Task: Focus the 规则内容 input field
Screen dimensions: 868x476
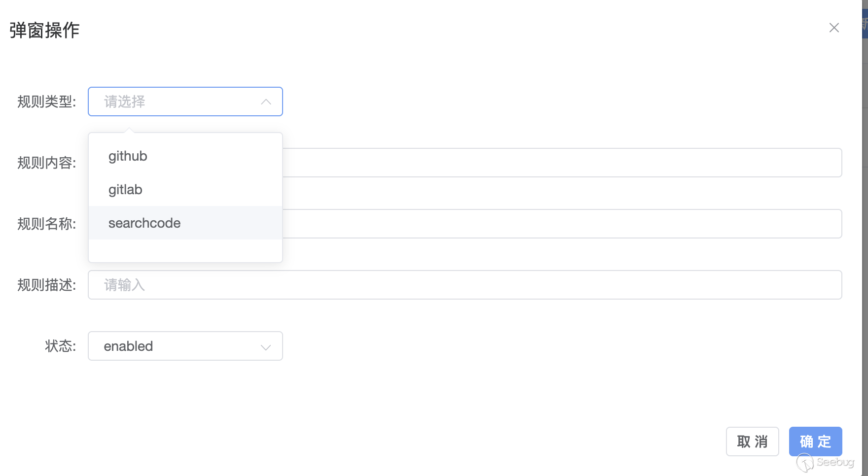Action: (x=561, y=163)
